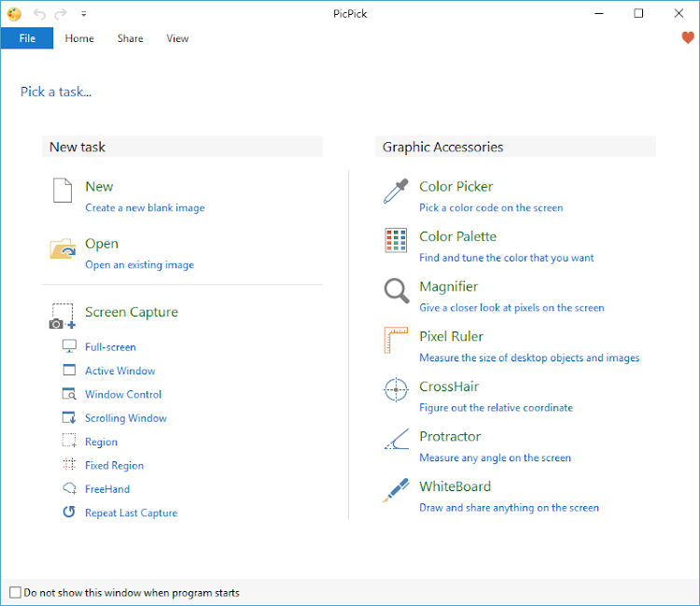Switch to the View tab
The height and width of the screenshot is (606, 700).
(x=177, y=38)
